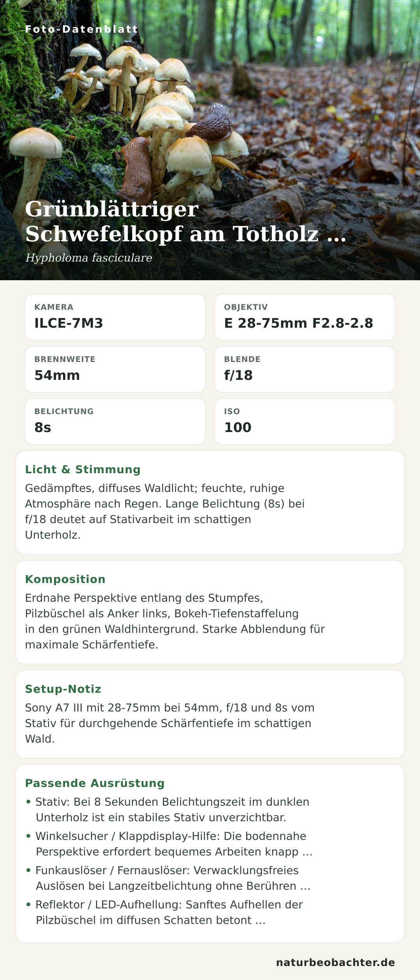
Task: Select the Funkauslöser / Fernauslöser item
Action: coord(168,878)
